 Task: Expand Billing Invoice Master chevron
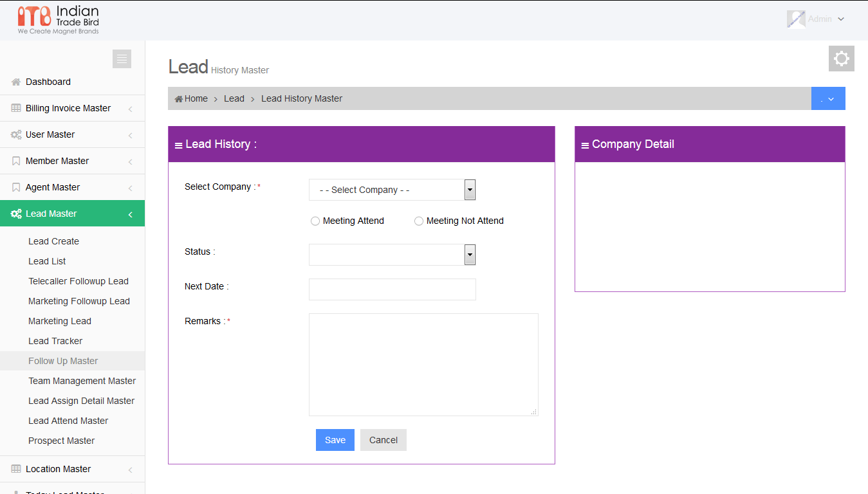point(131,109)
